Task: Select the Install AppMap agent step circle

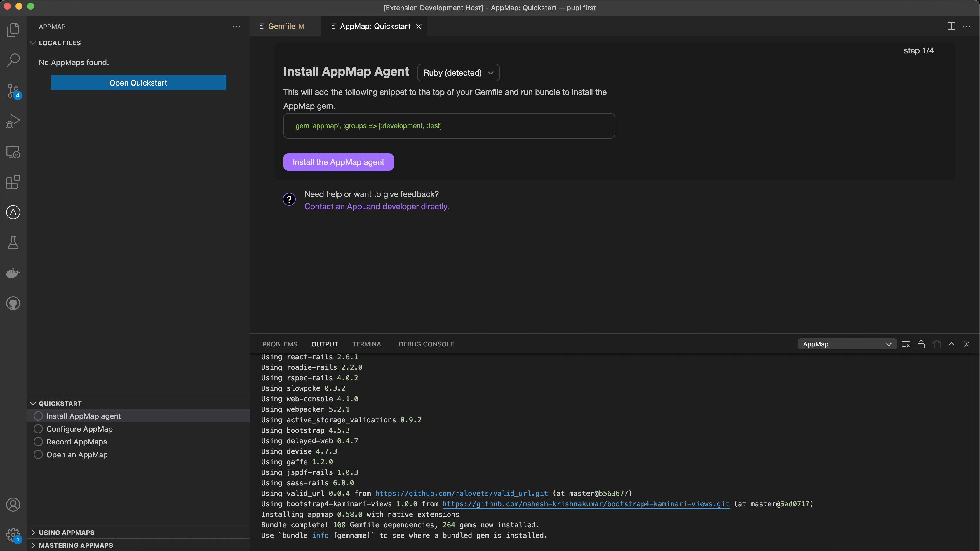Action: [38, 416]
